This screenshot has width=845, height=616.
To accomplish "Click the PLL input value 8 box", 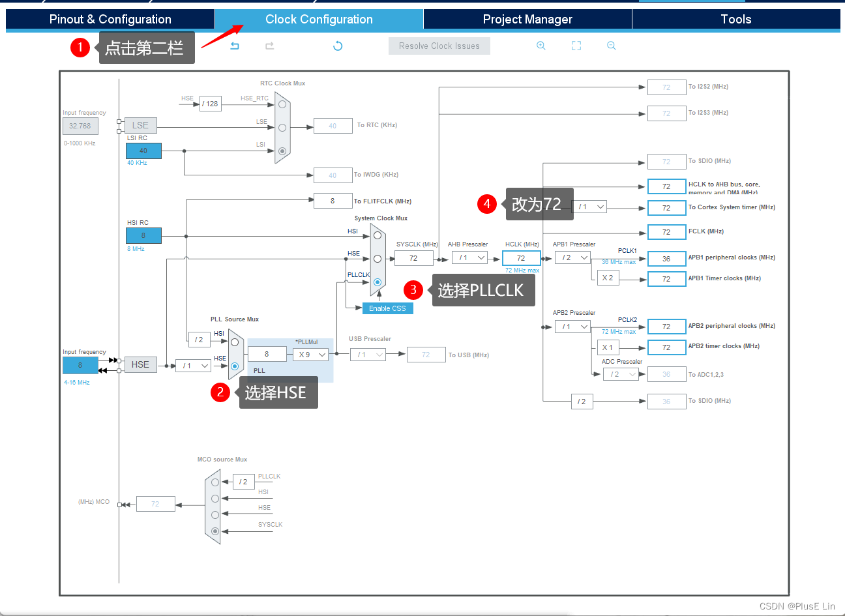I will pyautogui.click(x=267, y=354).
